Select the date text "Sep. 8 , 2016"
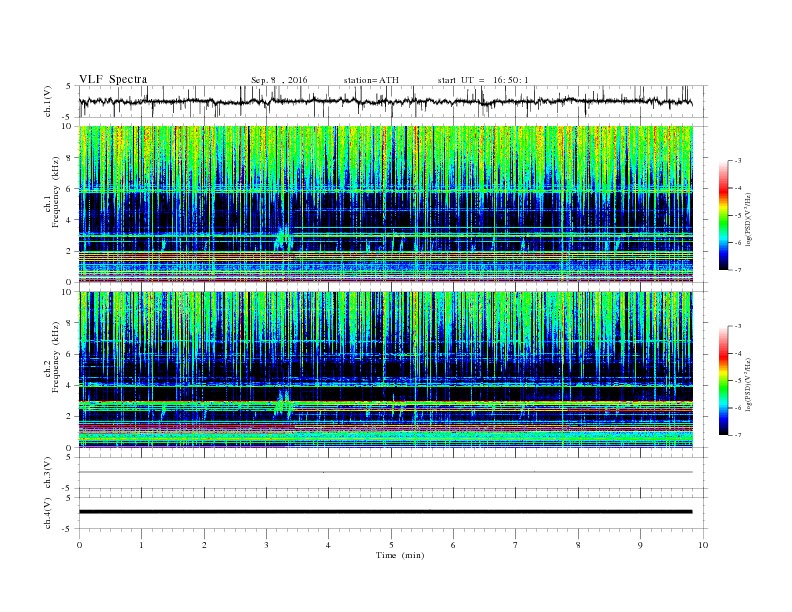The image size is (792, 612). [x=279, y=80]
